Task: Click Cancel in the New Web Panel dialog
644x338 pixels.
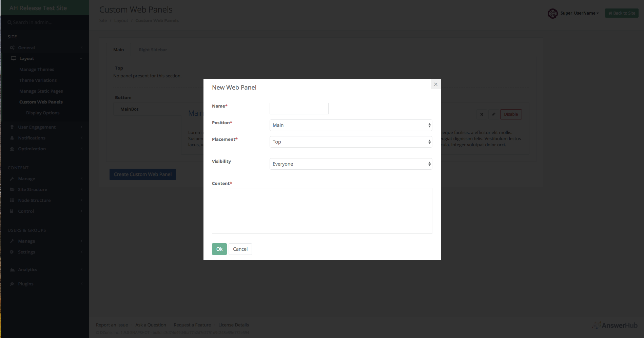Action: [240, 249]
